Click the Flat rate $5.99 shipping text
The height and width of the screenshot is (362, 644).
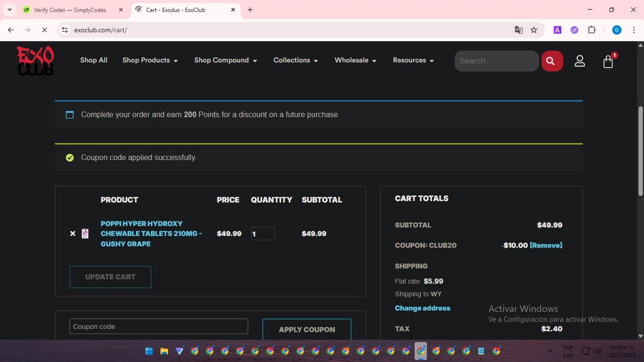pyautogui.click(x=419, y=281)
